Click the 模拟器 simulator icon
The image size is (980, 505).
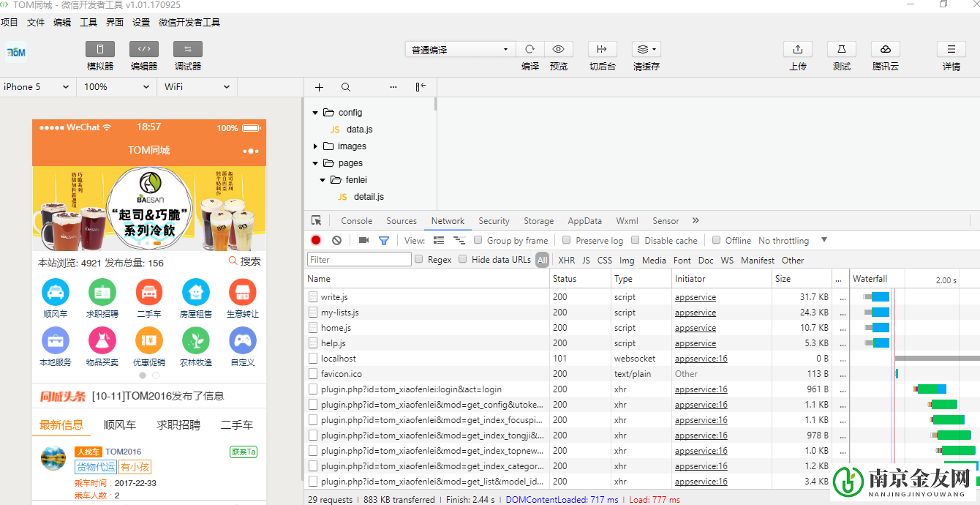pyautogui.click(x=100, y=50)
